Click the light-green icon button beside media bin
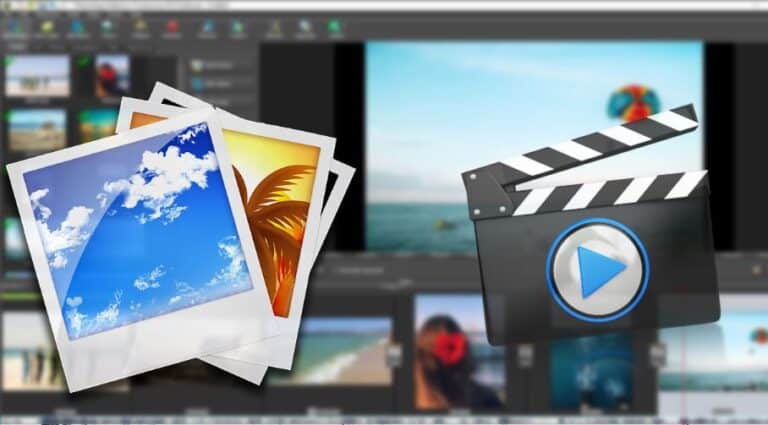The width and height of the screenshot is (768, 425). click(197, 66)
